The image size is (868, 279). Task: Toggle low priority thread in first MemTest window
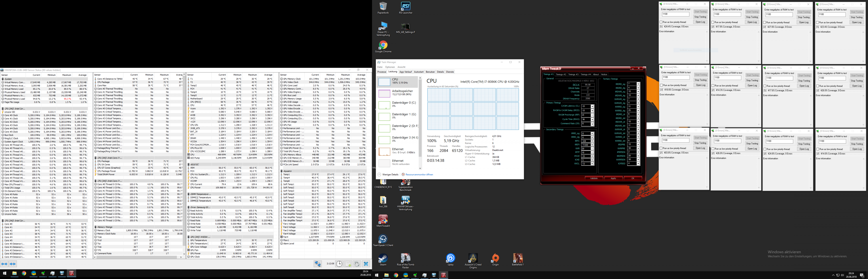coord(661,22)
